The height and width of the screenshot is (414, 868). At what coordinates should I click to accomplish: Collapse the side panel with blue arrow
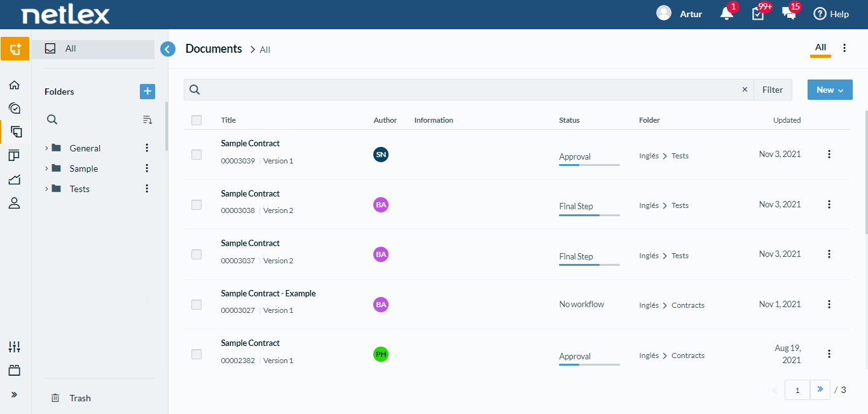coord(168,49)
